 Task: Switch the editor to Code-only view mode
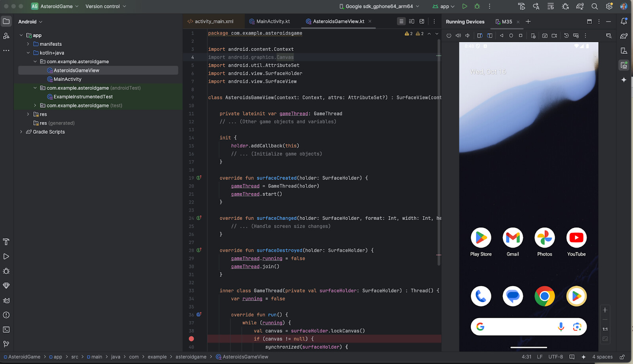401,21
